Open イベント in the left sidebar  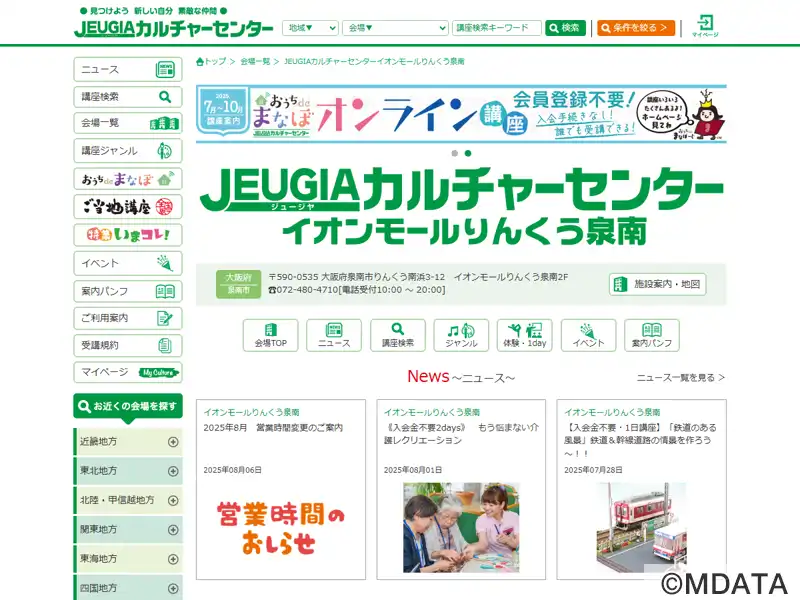[128, 263]
